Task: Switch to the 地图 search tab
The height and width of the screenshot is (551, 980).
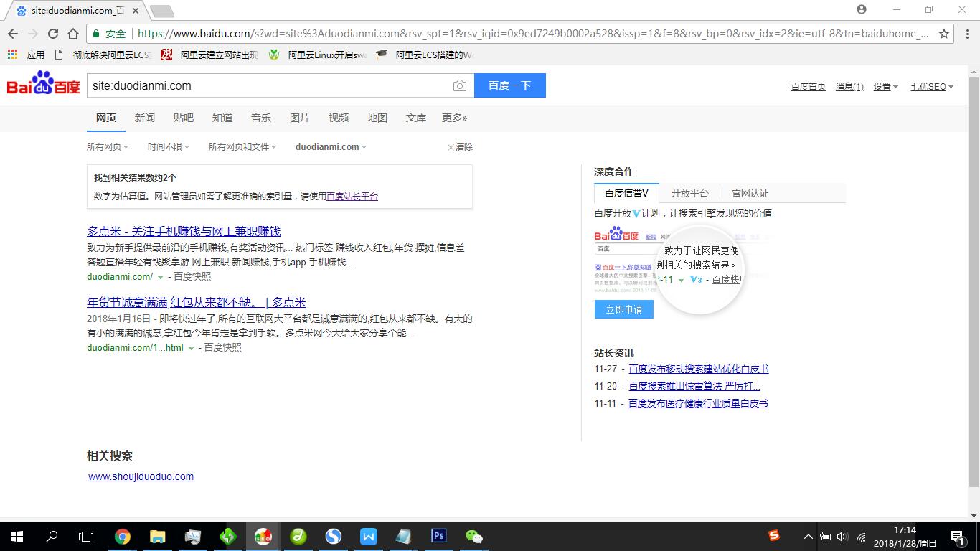Action: (x=377, y=118)
